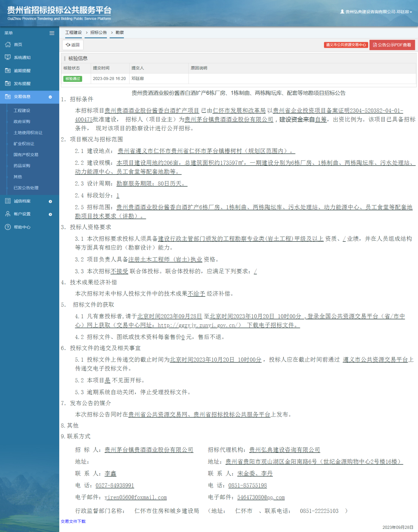Viewport: 418px width, 532px height.
Task: Collapse the 交易信息 menu section
Action: tap(51, 97)
